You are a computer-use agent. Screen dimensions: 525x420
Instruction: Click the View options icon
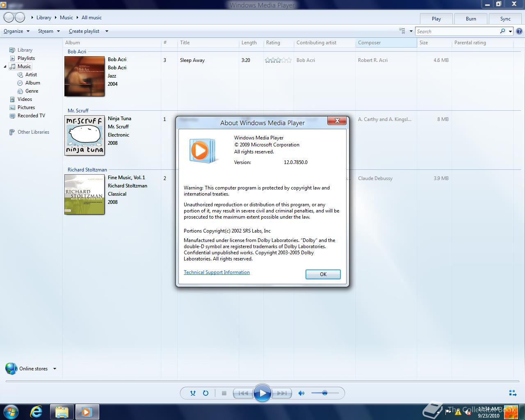point(402,31)
